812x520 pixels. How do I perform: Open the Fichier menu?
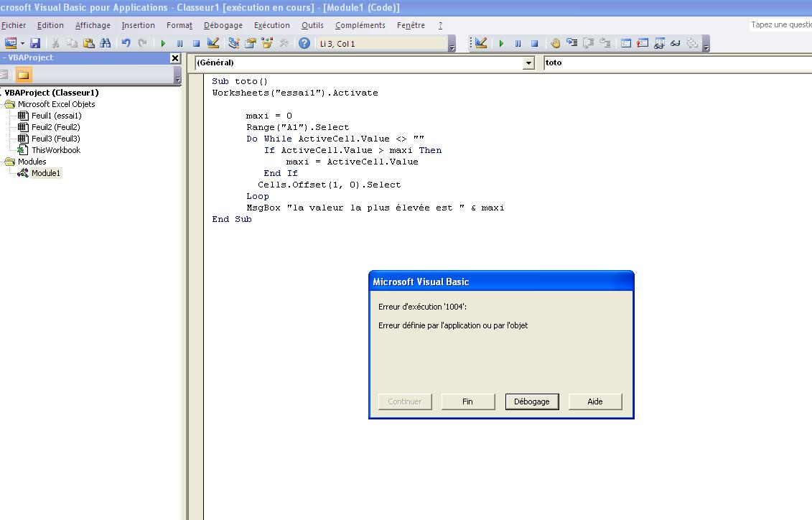pos(14,25)
